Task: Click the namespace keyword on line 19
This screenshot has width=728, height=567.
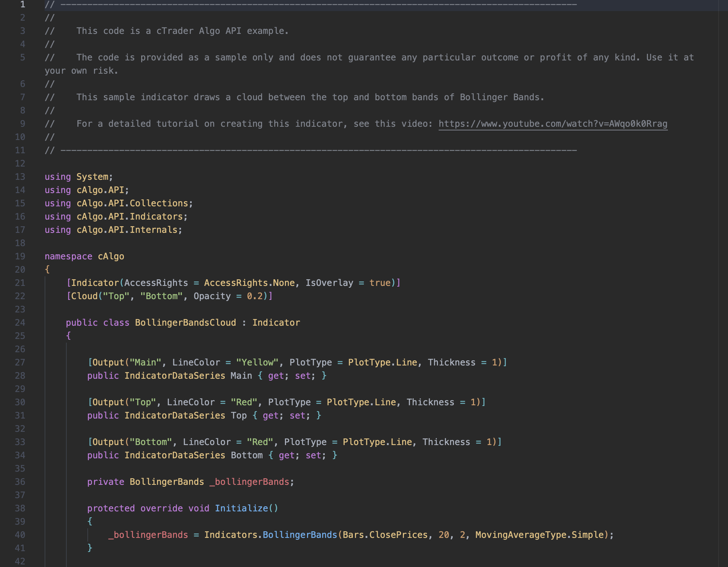Action: pos(68,256)
